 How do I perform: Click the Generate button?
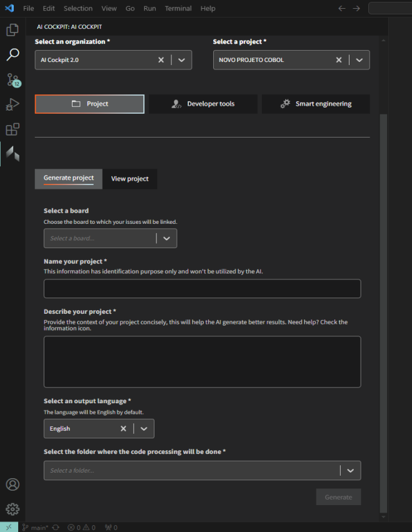[338, 497]
